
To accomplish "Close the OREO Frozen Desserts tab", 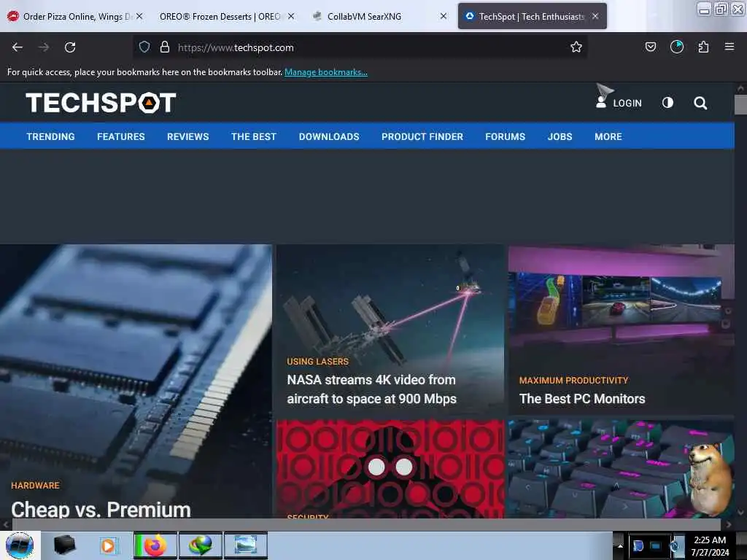I will click(291, 16).
